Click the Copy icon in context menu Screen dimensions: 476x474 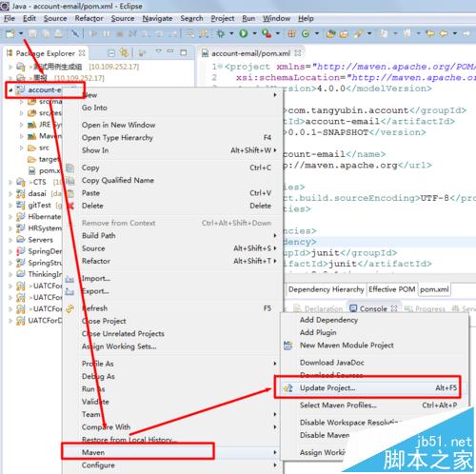click(x=69, y=168)
